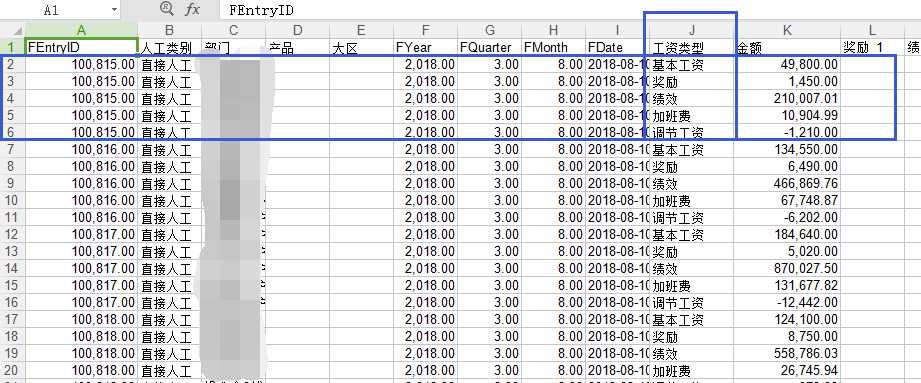Click amount cell 210,007.01
This screenshot has height=383, width=921.
tap(788, 99)
